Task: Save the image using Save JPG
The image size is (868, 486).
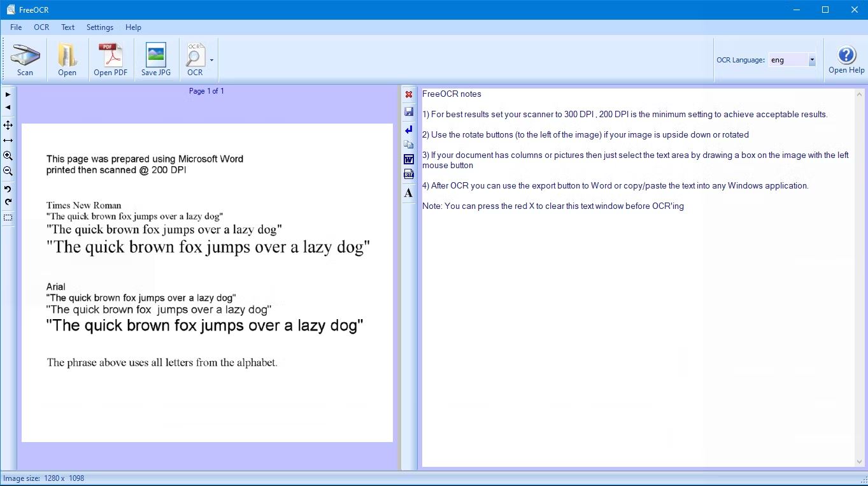Action: click(155, 60)
